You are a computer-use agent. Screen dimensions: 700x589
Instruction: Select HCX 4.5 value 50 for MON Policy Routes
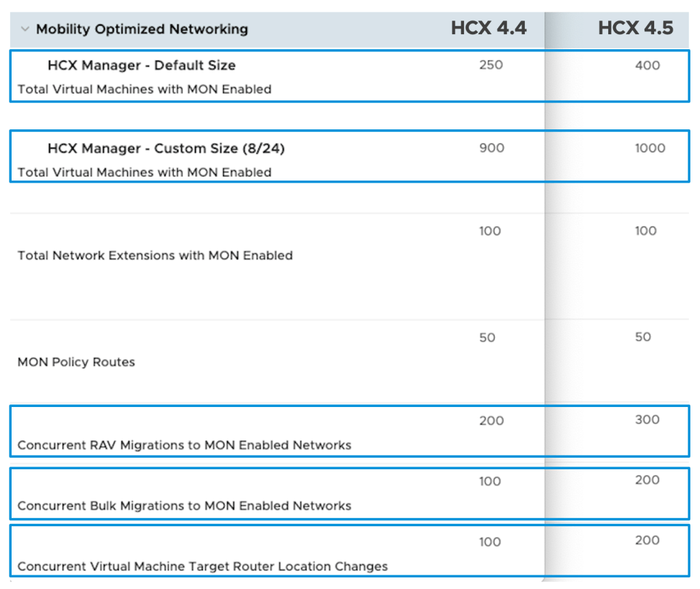tap(643, 337)
